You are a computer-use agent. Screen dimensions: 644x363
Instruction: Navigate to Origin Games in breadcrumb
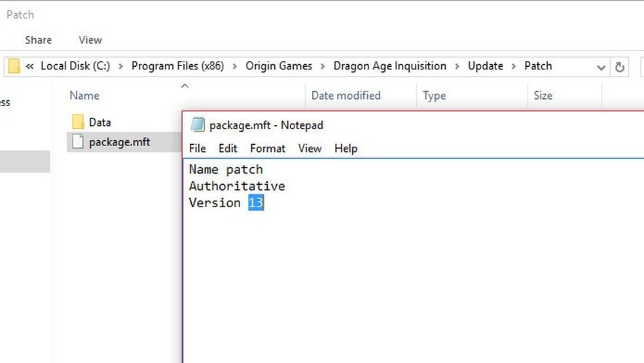point(279,66)
